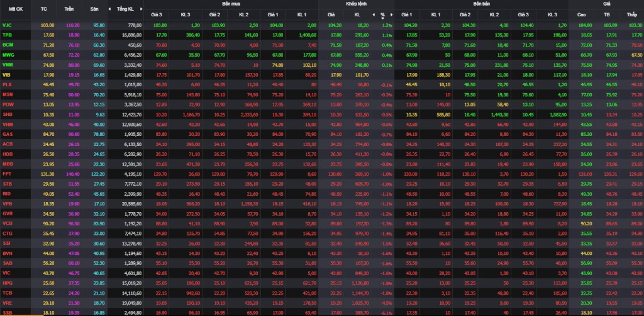Click the Cao column header under Giá
Viewport: 644px width, 316px height.
pyautogui.click(x=582, y=14)
